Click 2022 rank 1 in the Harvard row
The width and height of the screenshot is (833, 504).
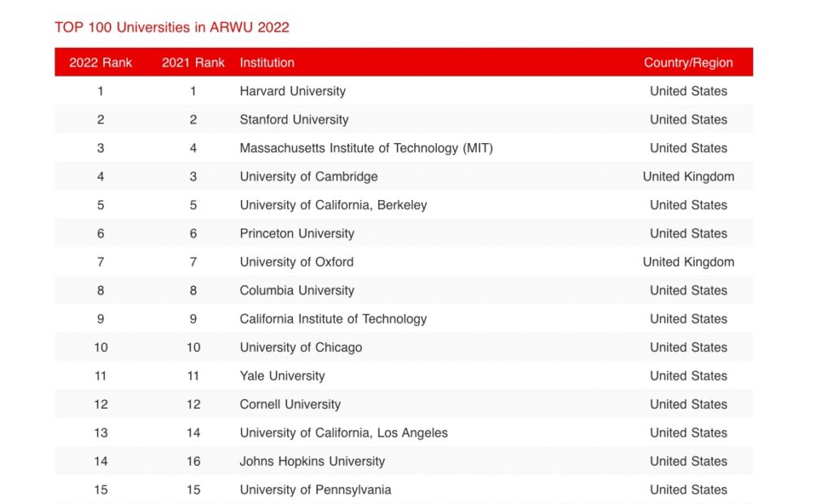point(100,91)
